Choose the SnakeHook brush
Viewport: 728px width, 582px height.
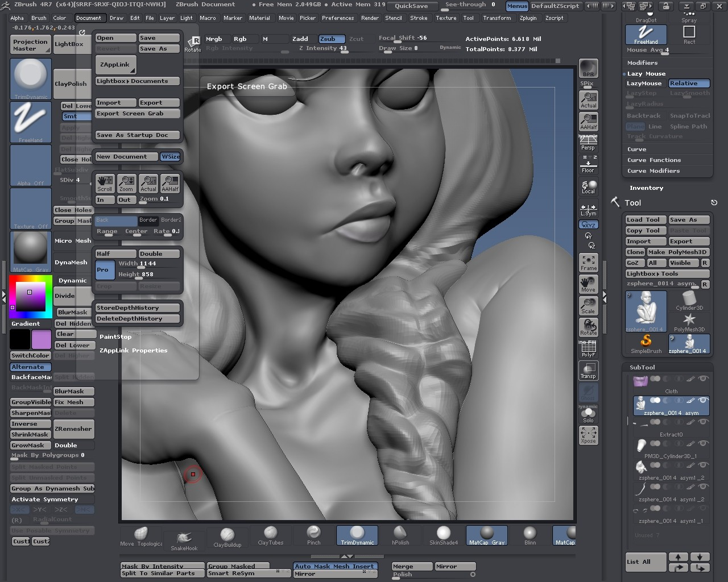184,540
